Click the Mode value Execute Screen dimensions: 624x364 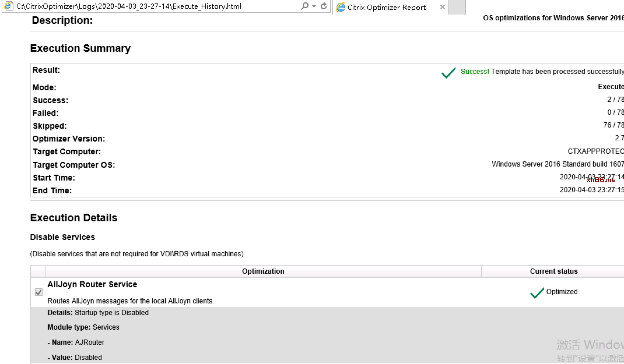[x=611, y=86]
